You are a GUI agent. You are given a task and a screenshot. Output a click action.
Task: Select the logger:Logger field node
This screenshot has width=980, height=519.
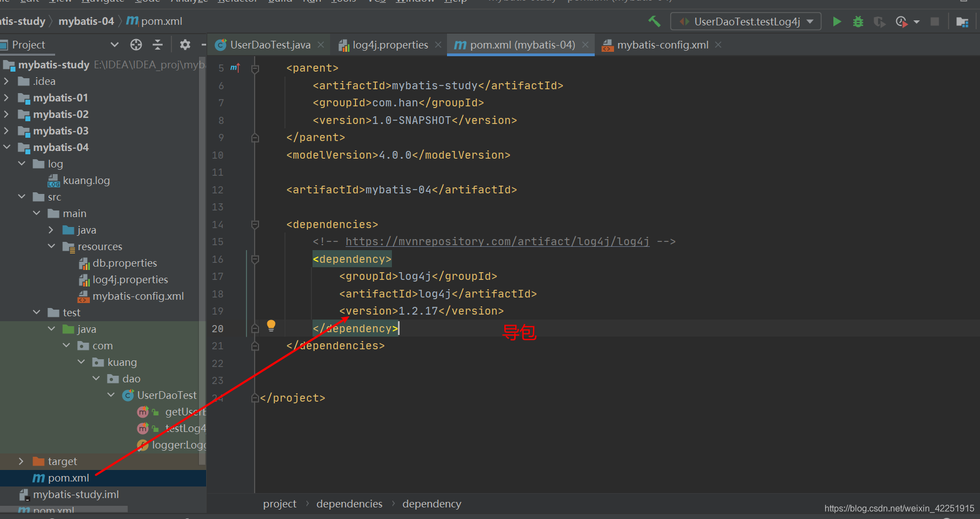pos(171,445)
